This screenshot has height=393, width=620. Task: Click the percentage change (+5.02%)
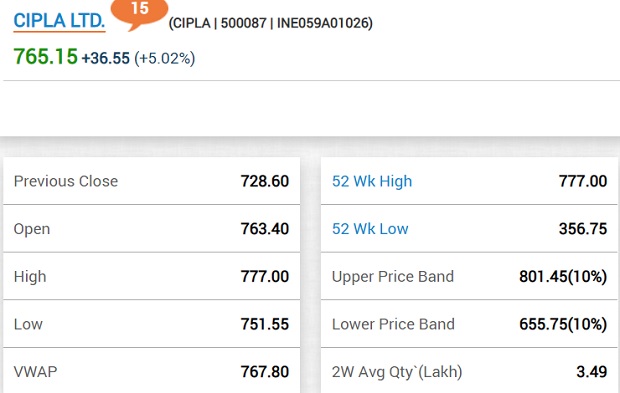165,58
